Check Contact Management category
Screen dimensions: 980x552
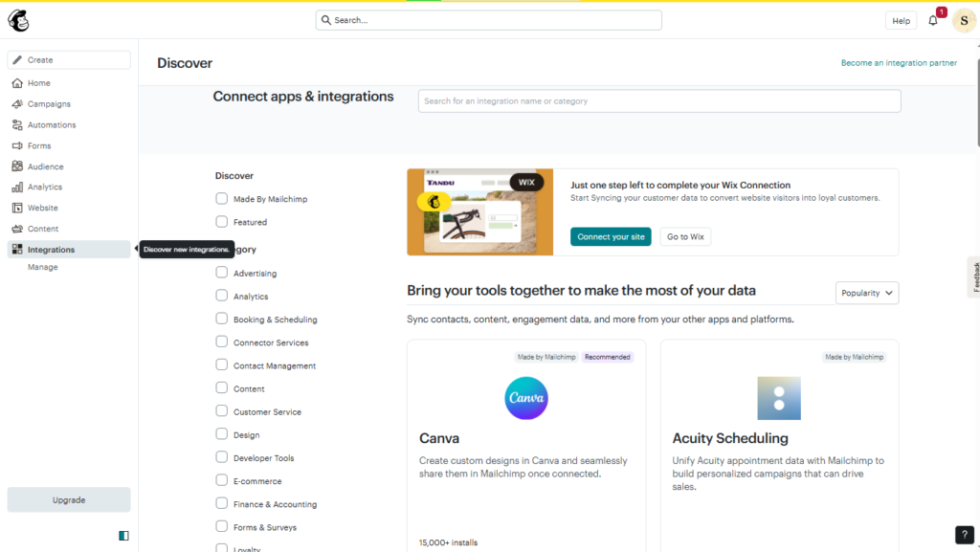[222, 365]
